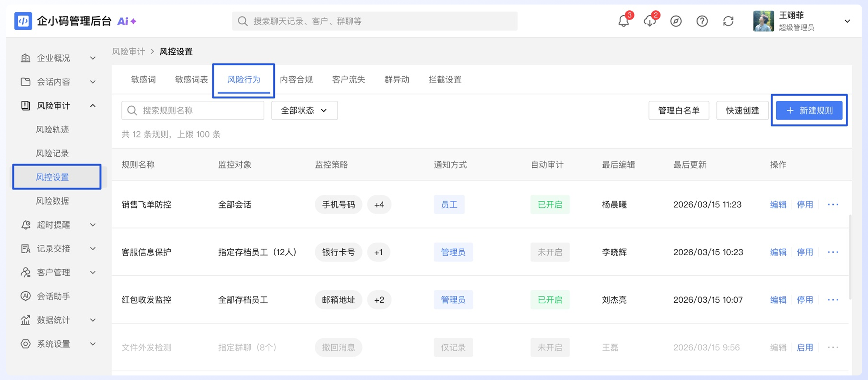
Task: Click the 企业概况 building icon
Action: 26,58
